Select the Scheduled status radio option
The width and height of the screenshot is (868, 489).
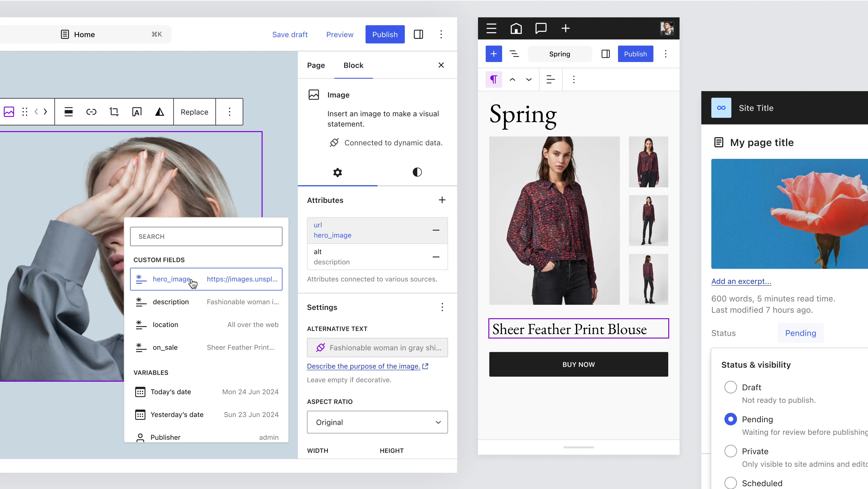tap(730, 483)
